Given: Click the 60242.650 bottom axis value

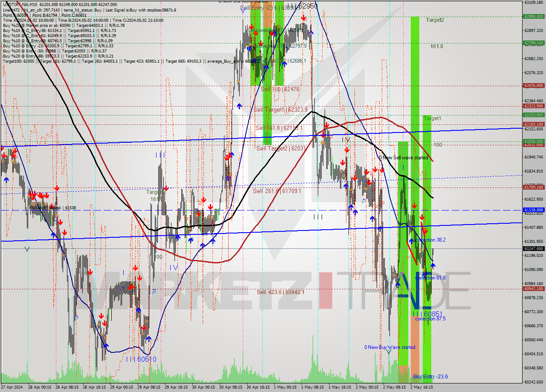Looking at the screenshot, I should tap(533, 382).
